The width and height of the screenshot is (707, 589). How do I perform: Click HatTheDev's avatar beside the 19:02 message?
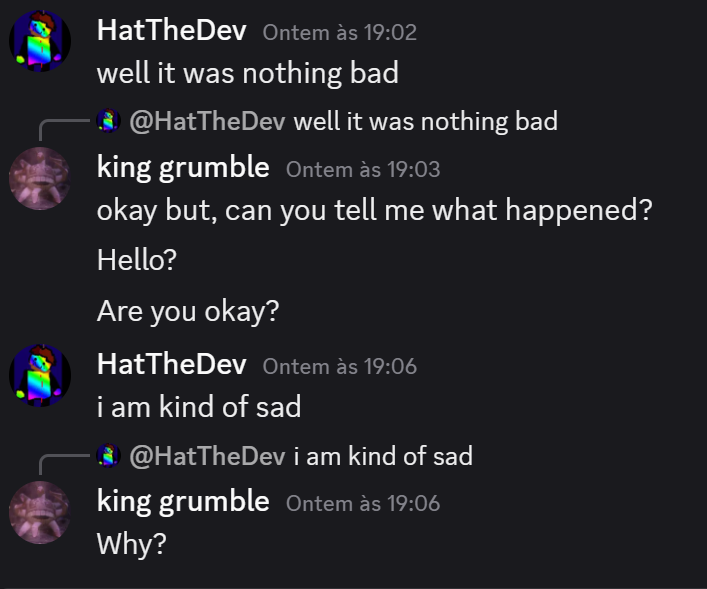click(x=40, y=42)
